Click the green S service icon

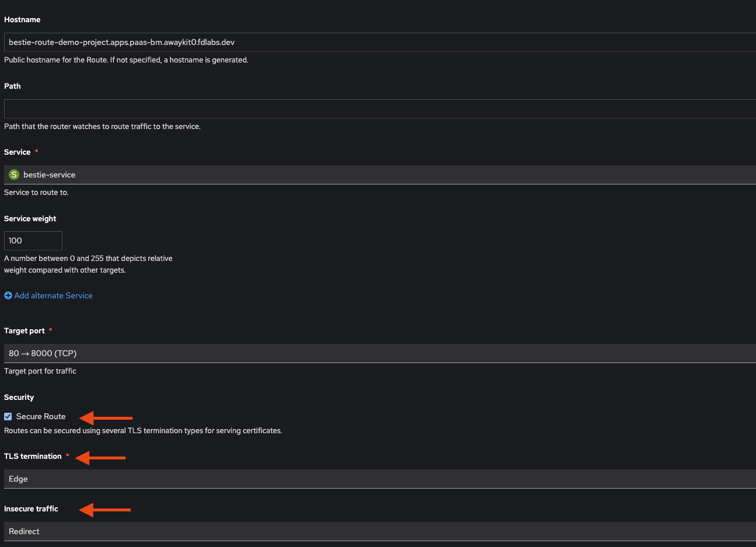[14, 175]
